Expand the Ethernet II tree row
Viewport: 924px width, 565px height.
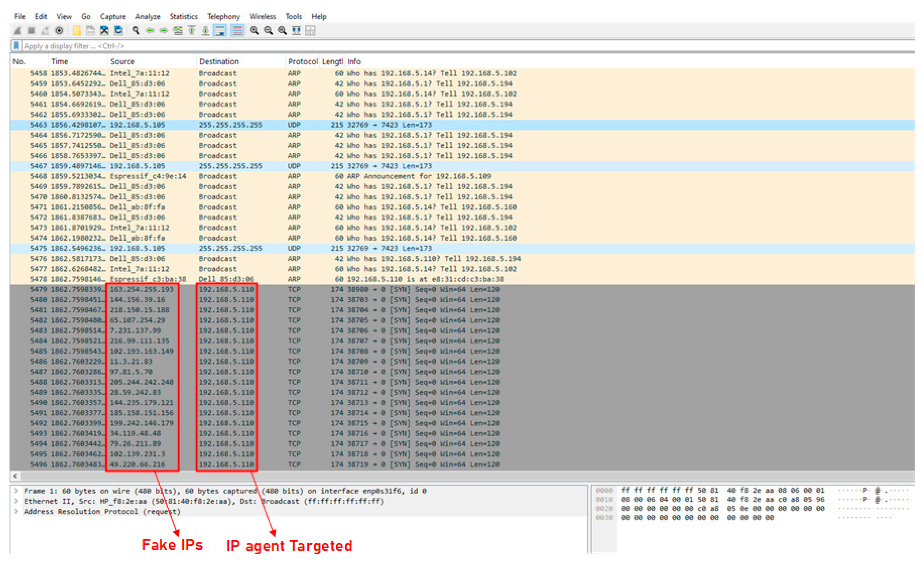16,501
